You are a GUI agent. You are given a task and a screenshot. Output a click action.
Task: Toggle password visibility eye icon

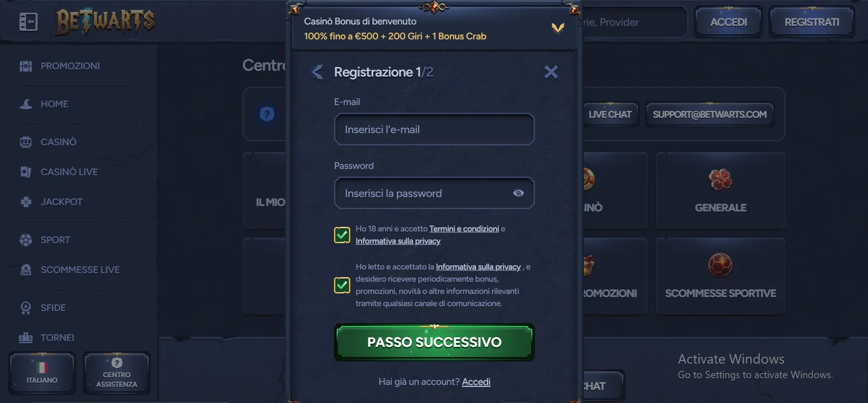pos(519,193)
